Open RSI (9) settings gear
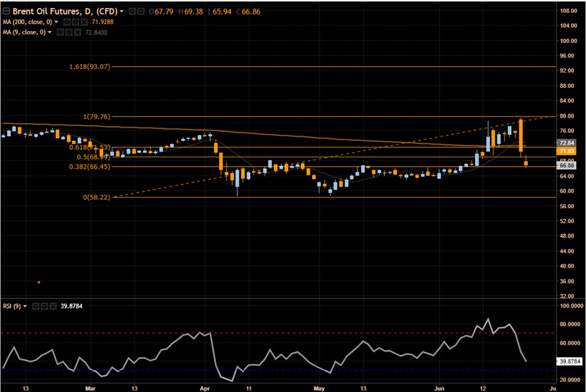The height and width of the screenshot is (392, 586). click(x=44, y=306)
